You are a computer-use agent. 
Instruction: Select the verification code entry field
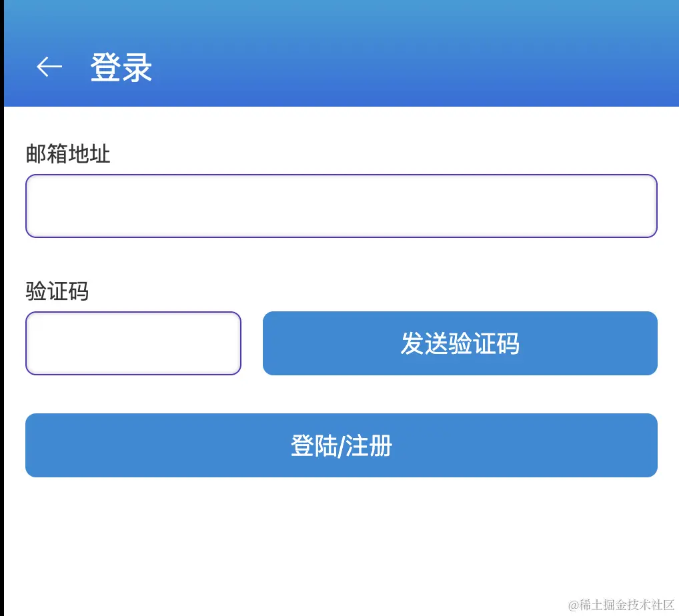coord(133,343)
